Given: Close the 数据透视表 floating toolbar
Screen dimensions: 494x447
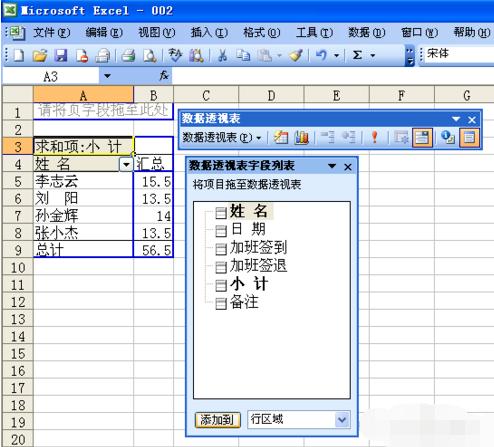Looking at the screenshot, I should pyautogui.click(x=472, y=119).
